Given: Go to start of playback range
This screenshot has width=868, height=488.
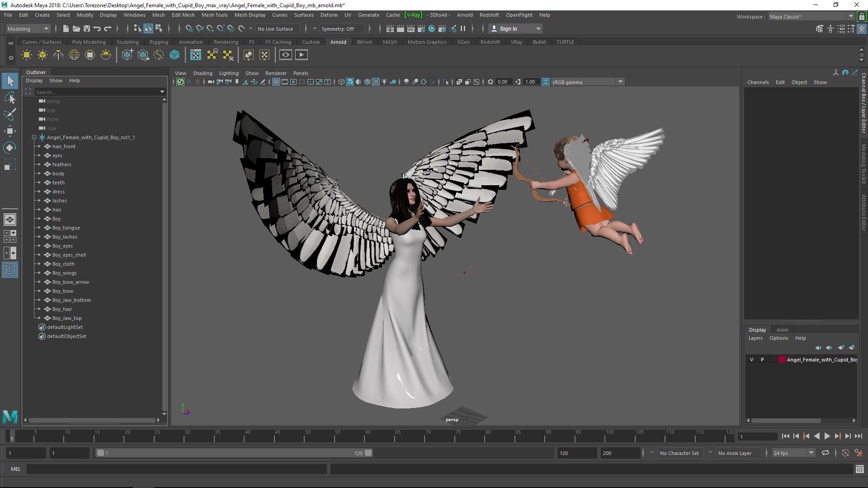Looking at the screenshot, I should (x=785, y=436).
